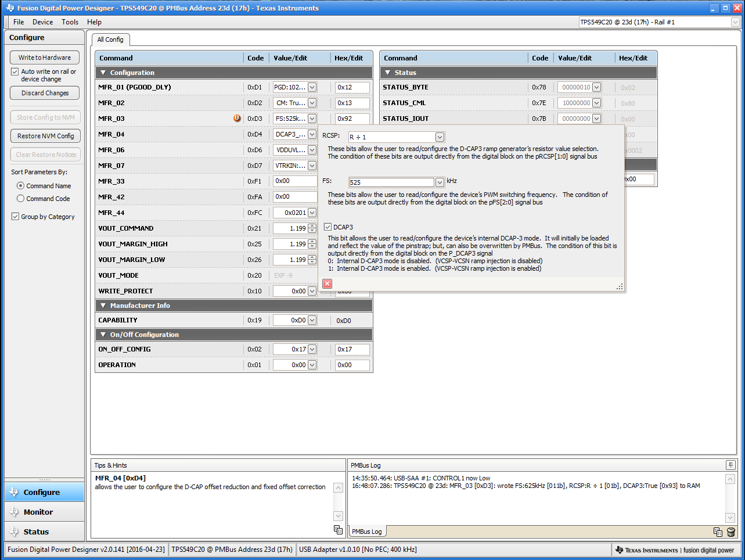This screenshot has width=745, height=560.
Task: Copy Tips & Hints text via copy icon
Action: coord(338,529)
